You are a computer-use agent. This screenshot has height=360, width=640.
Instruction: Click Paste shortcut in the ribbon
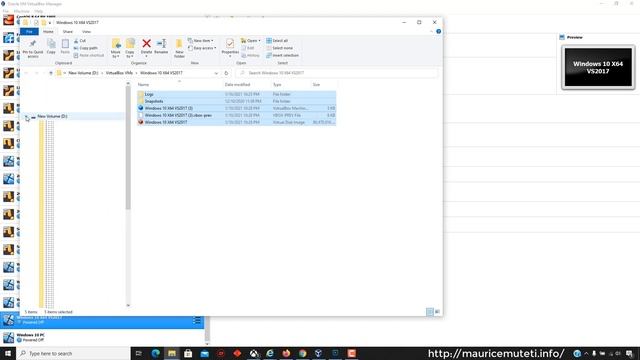point(89,55)
